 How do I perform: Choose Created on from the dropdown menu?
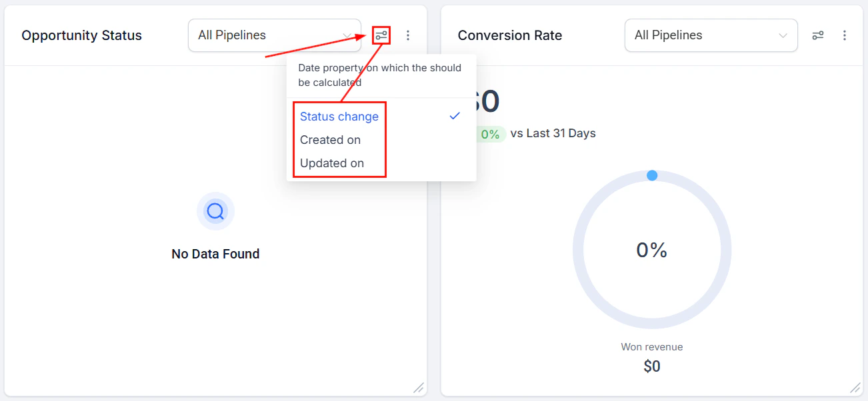[330, 139]
